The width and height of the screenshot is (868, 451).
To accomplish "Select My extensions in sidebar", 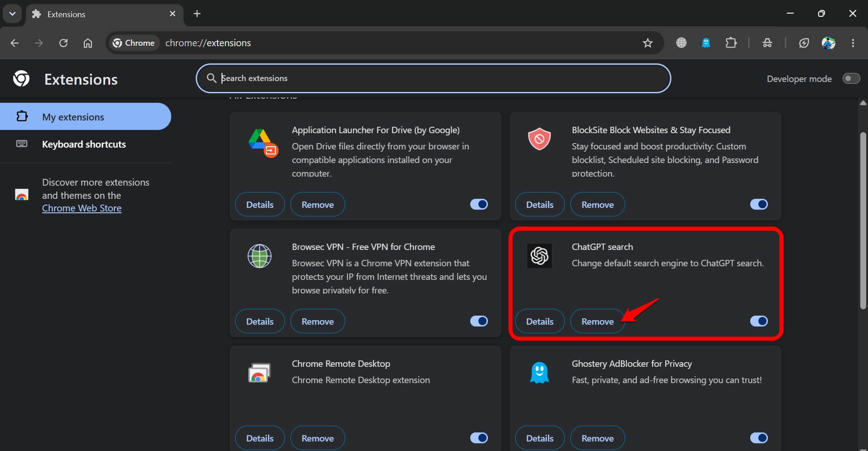I will pyautogui.click(x=86, y=117).
